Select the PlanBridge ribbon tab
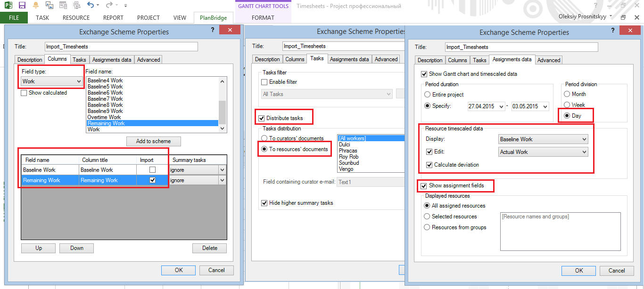The height and width of the screenshot is (289, 644). [214, 18]
